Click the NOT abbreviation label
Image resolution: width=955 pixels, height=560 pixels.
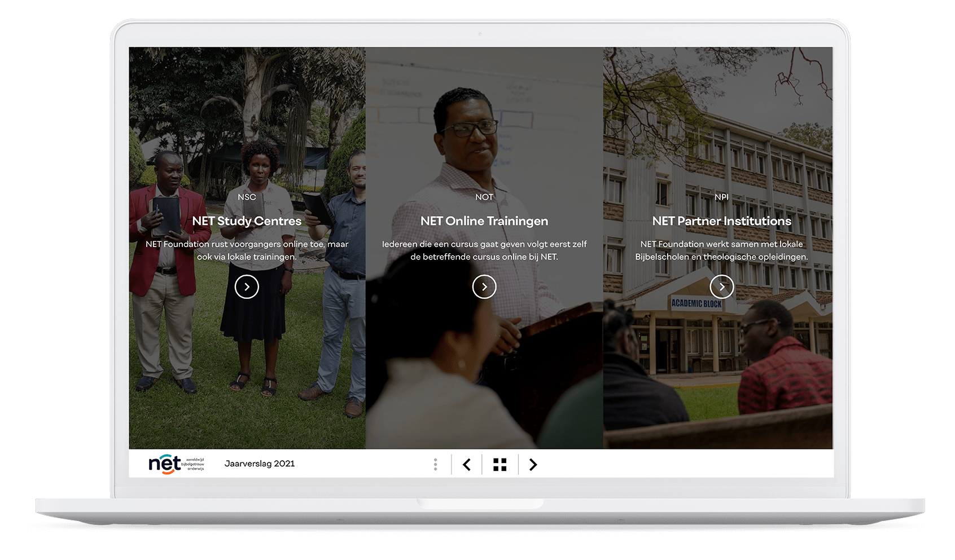(x=484, y=197)
